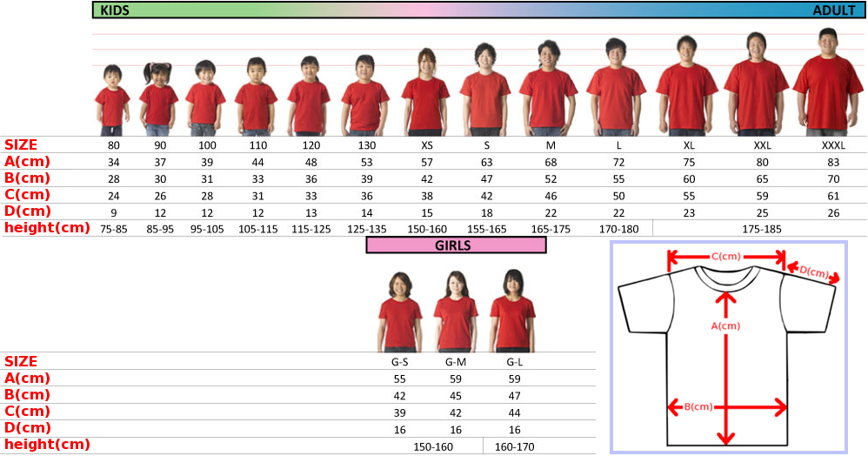Select size 120 in the size row

(x=311, y=145)
